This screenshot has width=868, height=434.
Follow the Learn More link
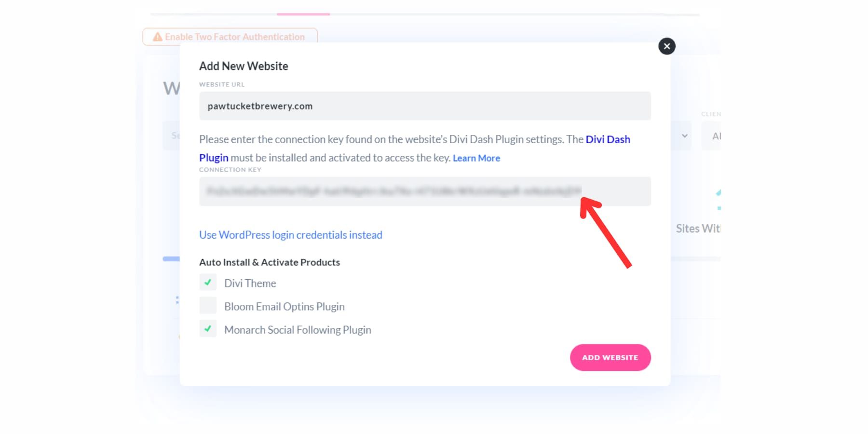(476, 158)
